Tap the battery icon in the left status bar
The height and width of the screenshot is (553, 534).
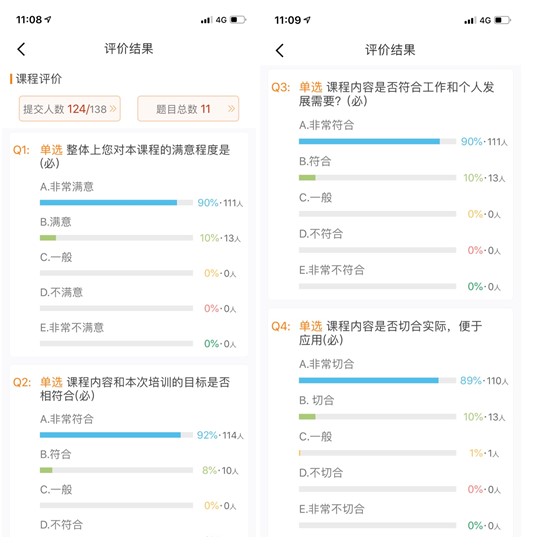238,20
